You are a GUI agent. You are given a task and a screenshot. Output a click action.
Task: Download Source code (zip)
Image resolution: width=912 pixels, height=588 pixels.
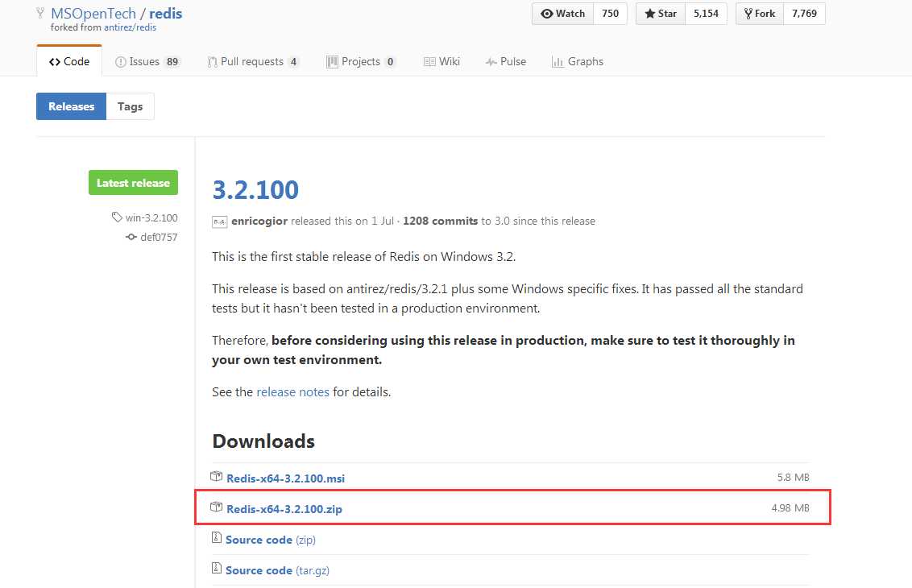271,540
